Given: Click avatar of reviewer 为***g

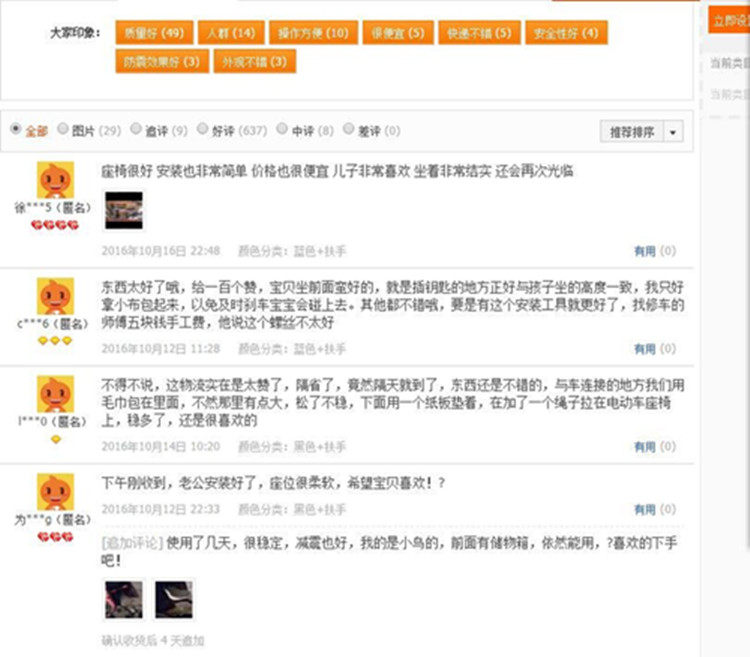Looking at the screenshot, I should point(55,492).
